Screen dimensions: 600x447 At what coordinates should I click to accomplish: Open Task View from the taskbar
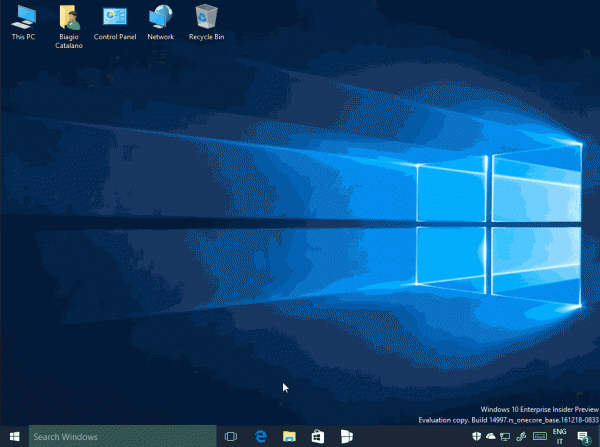click(231, 436)
